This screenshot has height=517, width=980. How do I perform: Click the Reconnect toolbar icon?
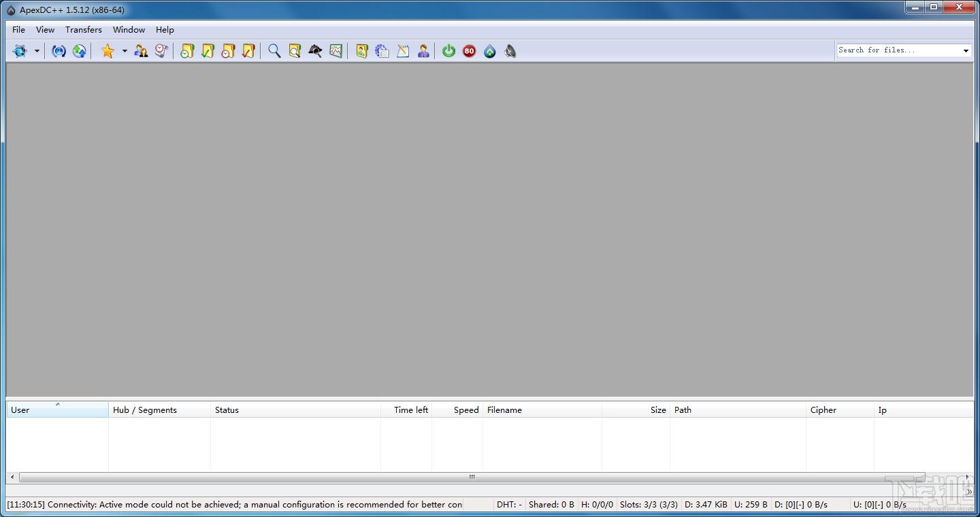tap(59, 51)
